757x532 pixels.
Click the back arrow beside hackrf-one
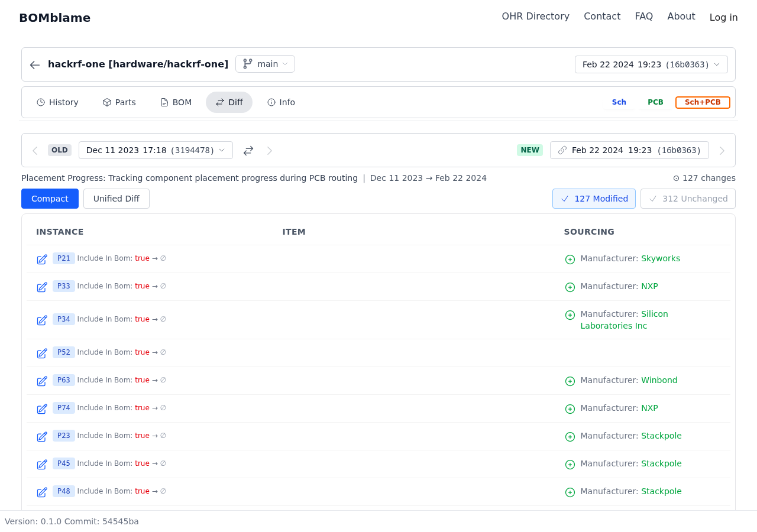pyautogui.click(x=35, y=65)
